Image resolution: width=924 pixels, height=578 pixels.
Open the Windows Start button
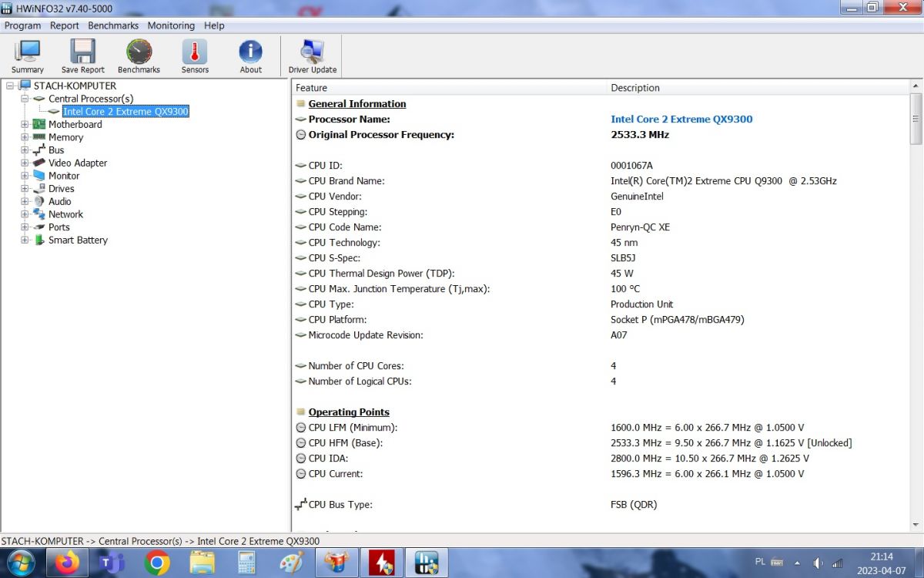(x=22, y=563)
